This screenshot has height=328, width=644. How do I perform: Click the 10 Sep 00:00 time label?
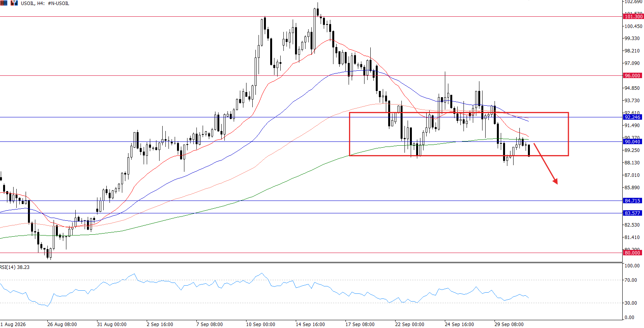(x=261, y=324)
